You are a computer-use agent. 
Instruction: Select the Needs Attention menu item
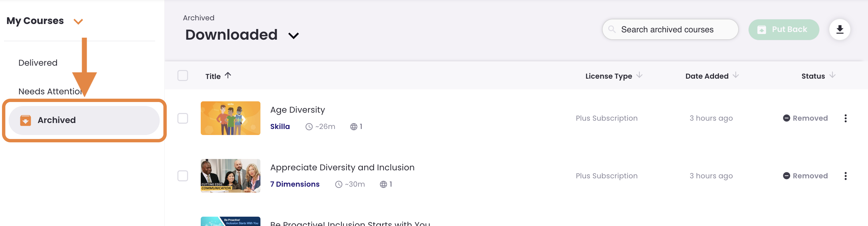51,91
